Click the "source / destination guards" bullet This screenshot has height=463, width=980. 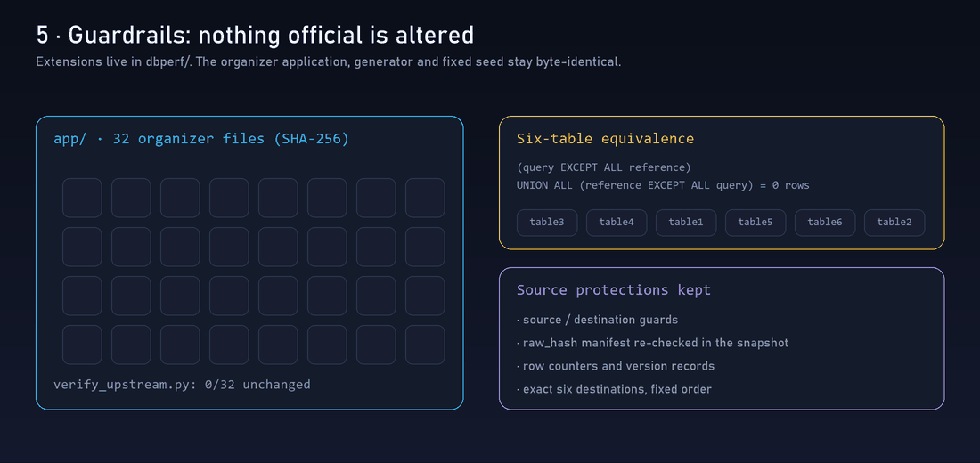click(598, 320)
